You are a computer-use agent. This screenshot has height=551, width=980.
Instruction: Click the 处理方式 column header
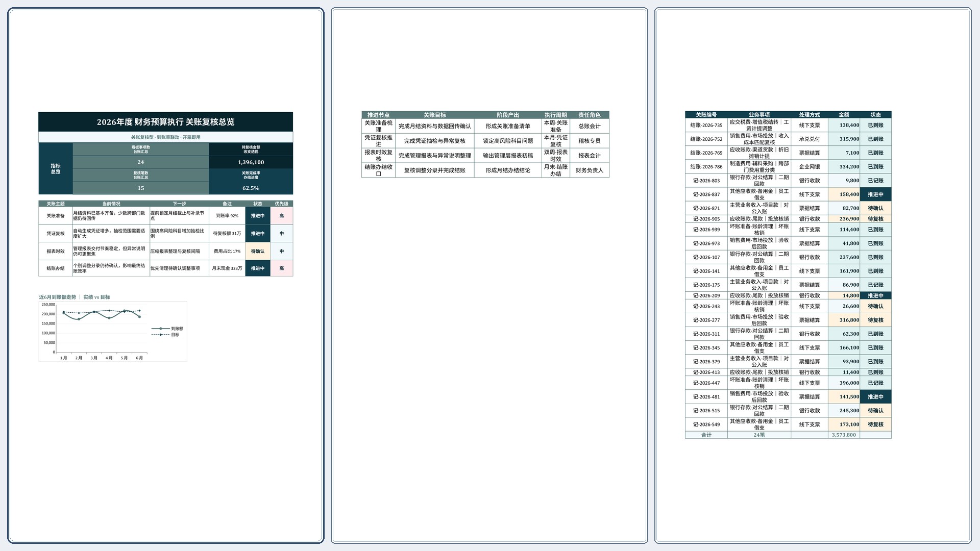(810, 115)
